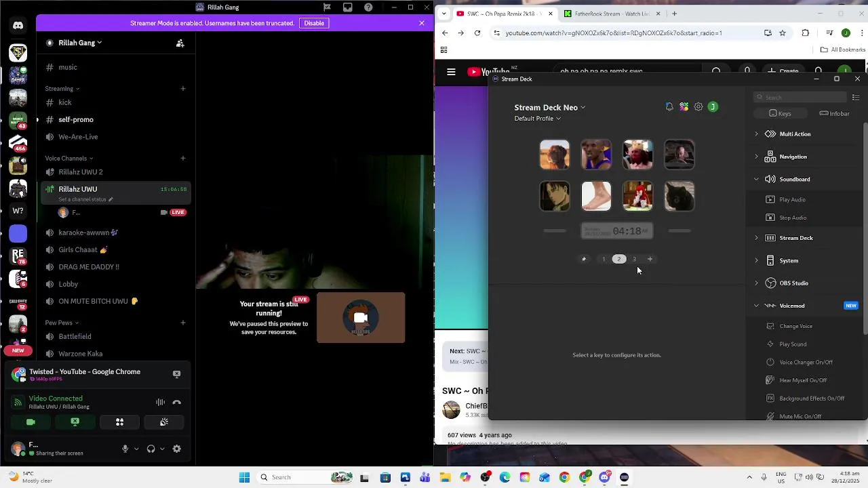Click the Stream Deck actions search field
868x488 pixels.
[800, 98]
